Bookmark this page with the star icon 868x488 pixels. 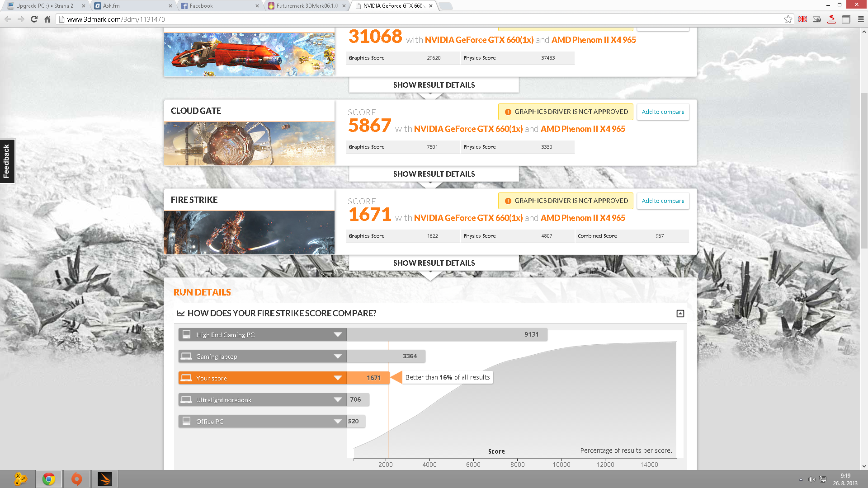coord(788,19)
